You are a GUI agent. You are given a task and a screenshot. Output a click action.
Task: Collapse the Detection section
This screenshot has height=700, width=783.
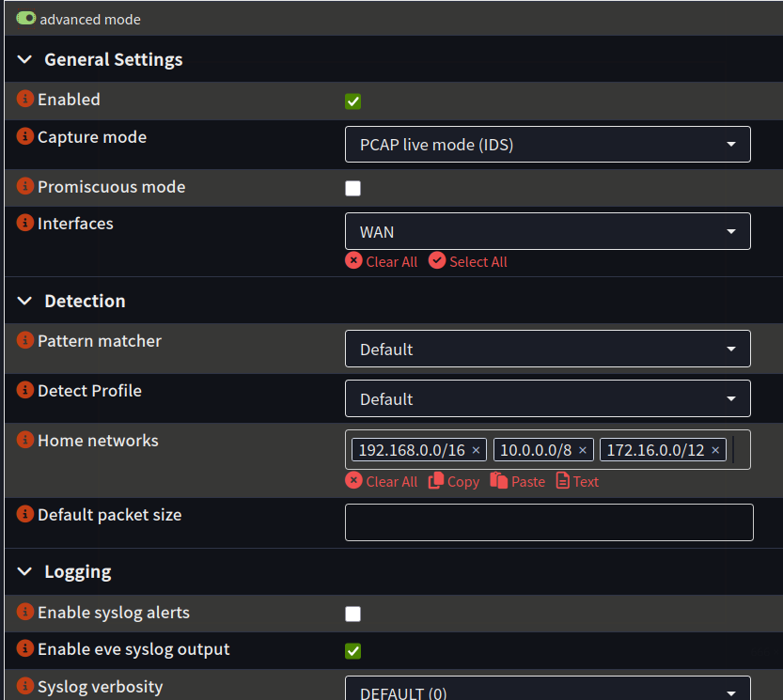pos(24,301)
